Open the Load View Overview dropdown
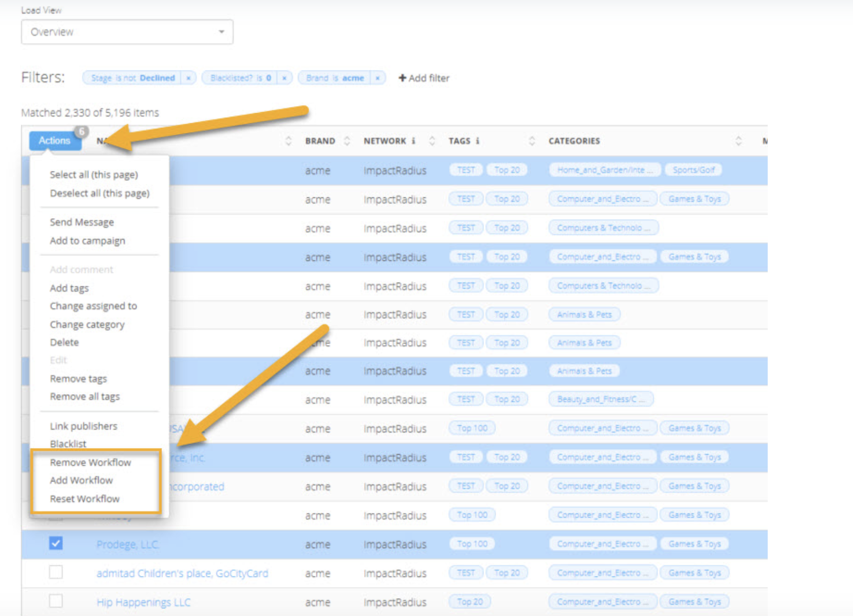 pos(127,32)
